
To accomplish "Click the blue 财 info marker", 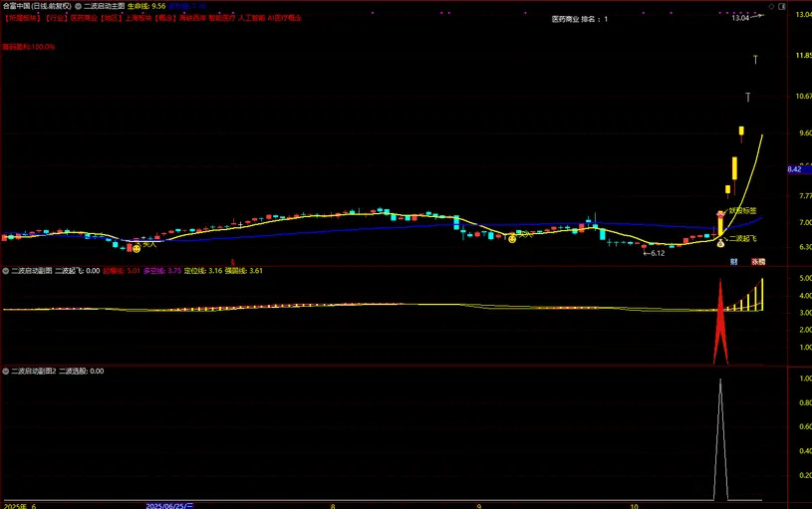I will (x=734, y=262).
